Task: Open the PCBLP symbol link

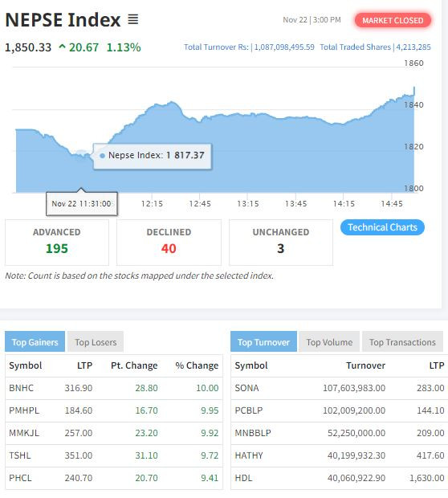Action: coord(249,410)
